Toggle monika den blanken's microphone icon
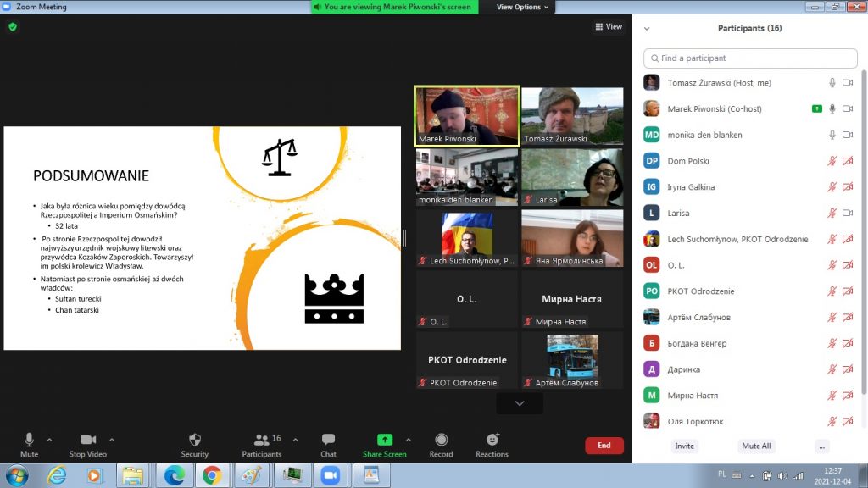The width and height of the screenshot is (868, 488). point(832,135)
